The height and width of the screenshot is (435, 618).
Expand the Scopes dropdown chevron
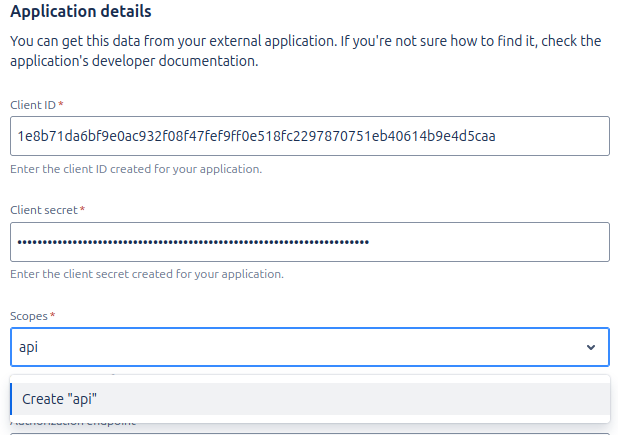click(590, 348)
